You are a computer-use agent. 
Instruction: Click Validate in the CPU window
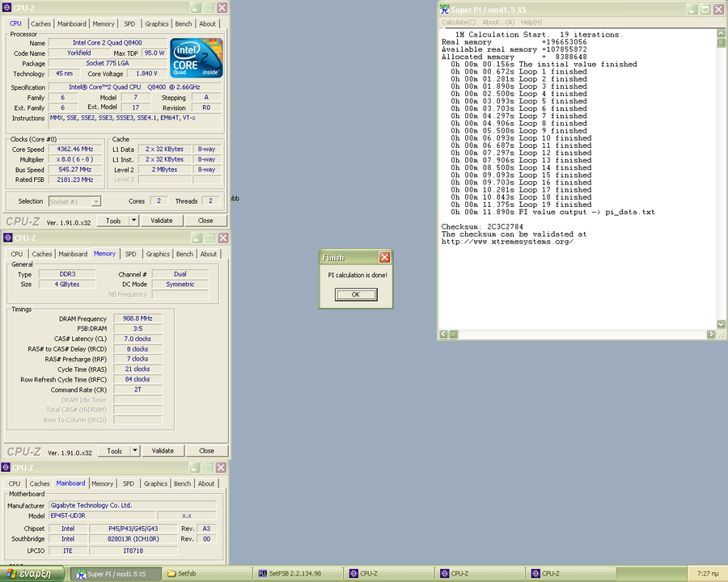click(162, 221)
